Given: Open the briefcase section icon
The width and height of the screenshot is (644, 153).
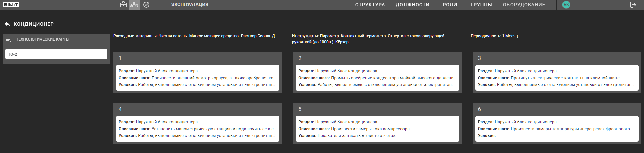Looking at the screenshot, I should [x=123, y=5].
